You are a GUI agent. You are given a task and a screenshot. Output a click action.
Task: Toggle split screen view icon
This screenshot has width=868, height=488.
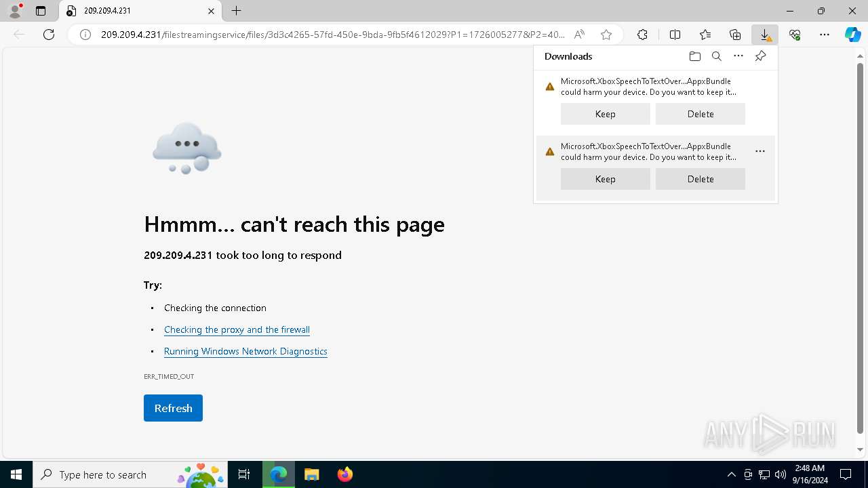coord(675,35)
